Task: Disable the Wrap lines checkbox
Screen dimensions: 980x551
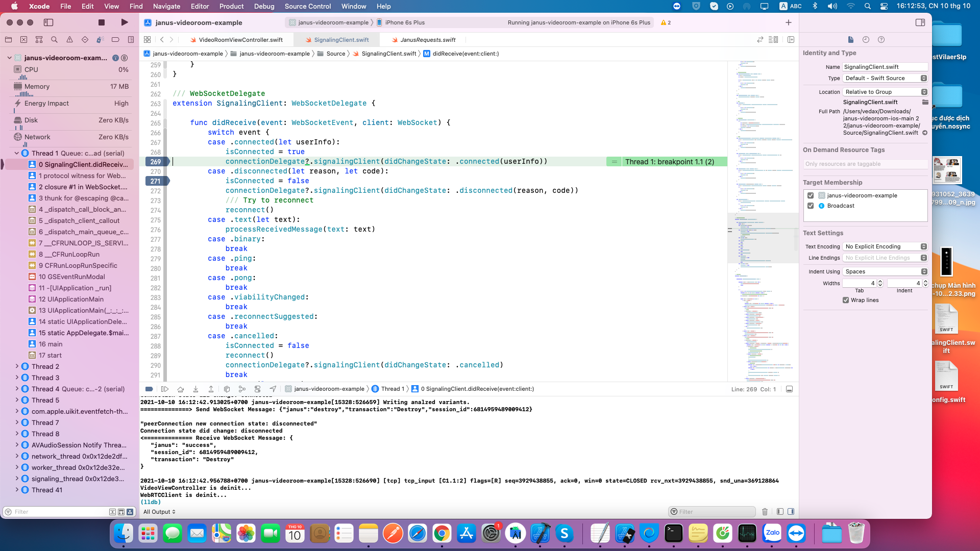Action: (846, 300)
